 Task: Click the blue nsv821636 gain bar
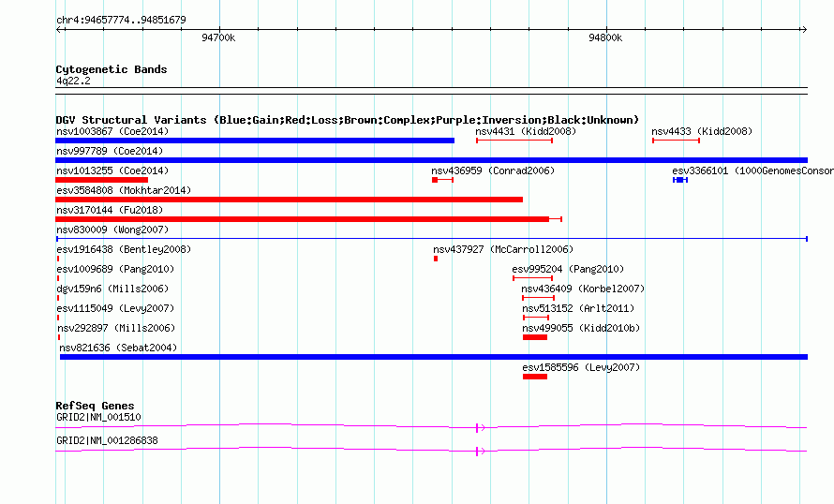(434, 357)
